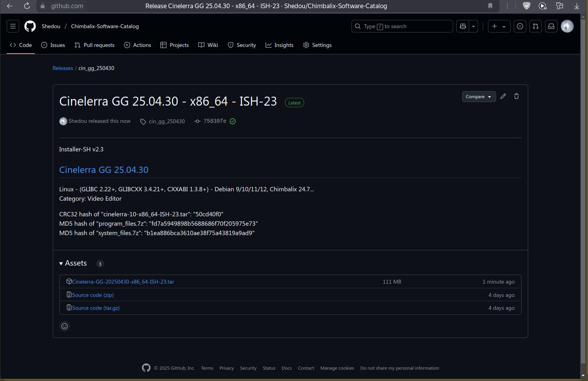Go back with the browser back arrow
Screen dimensions: 588x381
tap(10, 6)
